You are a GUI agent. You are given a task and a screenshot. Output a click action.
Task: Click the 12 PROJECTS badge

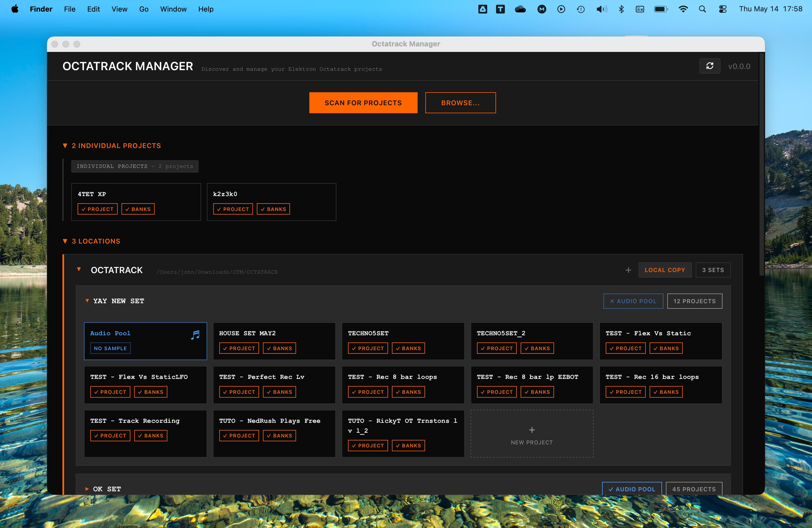(x=695, y=301)
